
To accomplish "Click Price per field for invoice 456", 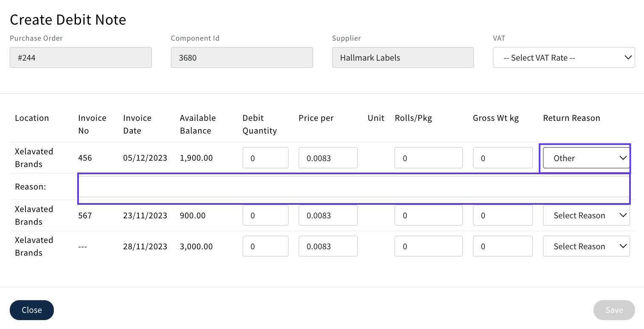I will tap(328, 158).
